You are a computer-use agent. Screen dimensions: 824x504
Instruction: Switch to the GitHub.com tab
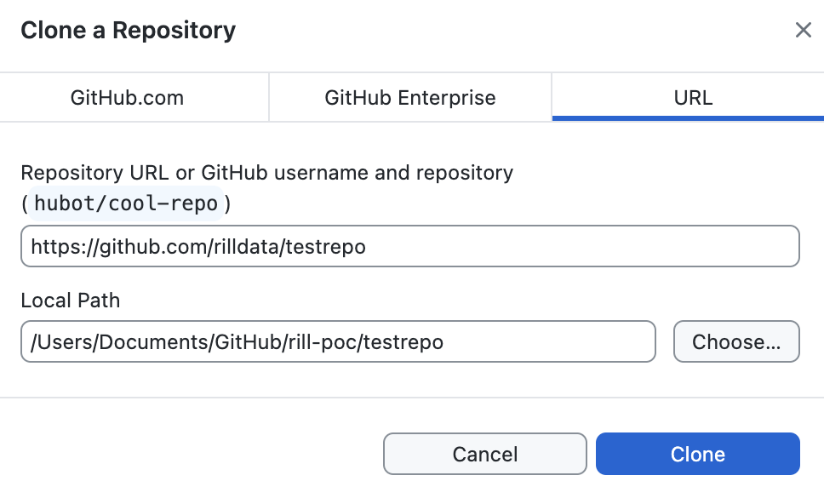click(127, 98)
